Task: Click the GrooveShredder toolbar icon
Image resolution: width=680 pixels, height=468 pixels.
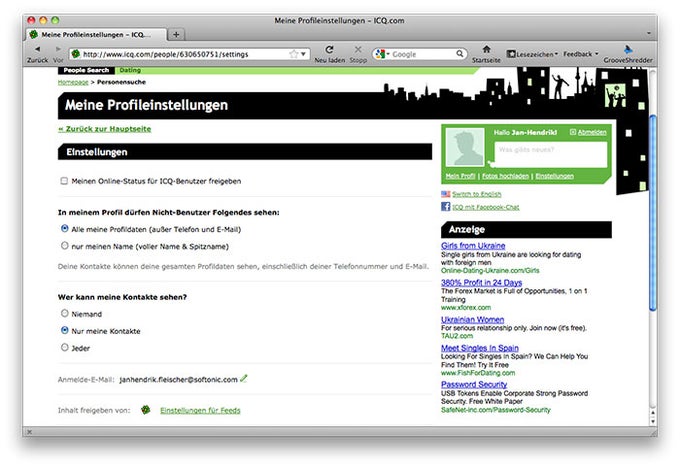Action: (x=628, y=49)
